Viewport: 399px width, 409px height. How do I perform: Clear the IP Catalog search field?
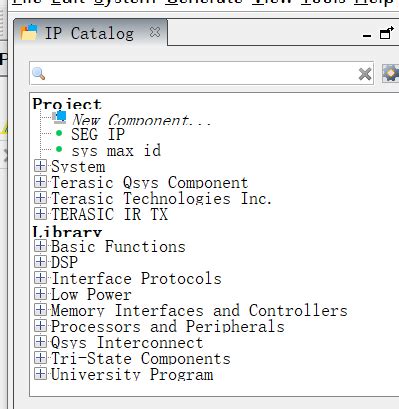365,74
